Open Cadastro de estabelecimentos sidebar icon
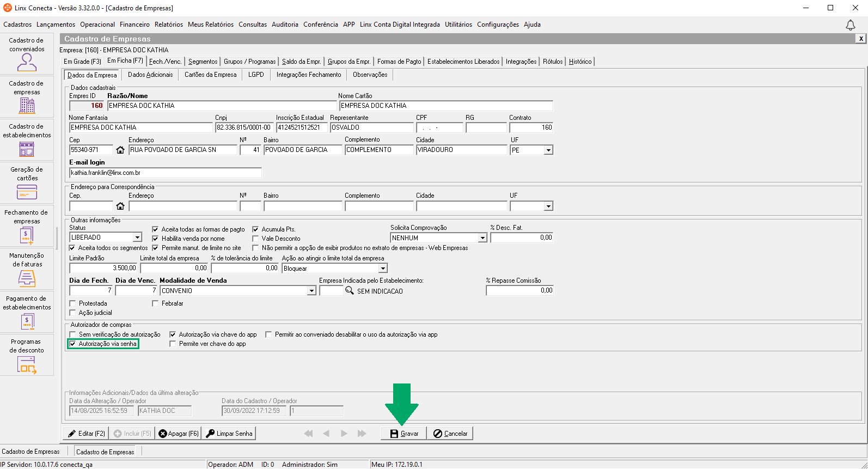 [27, 149]
